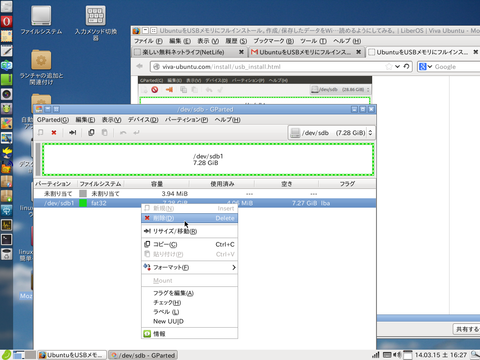Click the フラグ column header
The width and height of the screenshot is (480, 360).
(347, 184)
